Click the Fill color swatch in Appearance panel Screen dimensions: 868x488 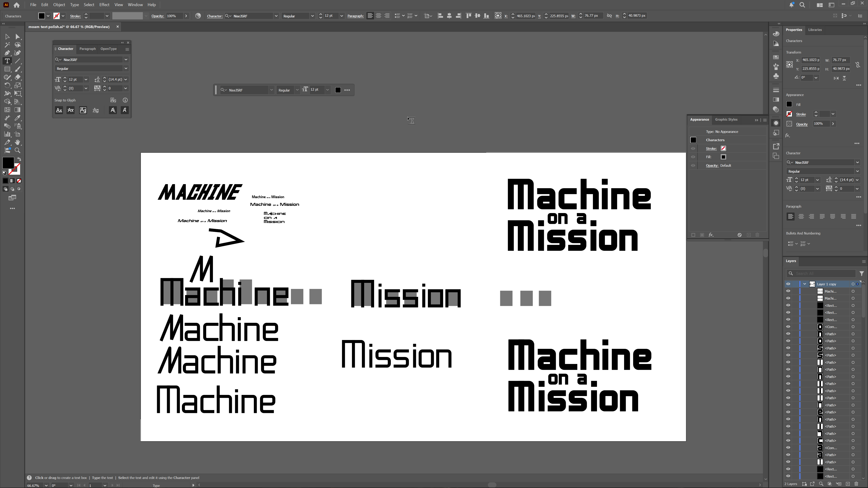pyautogui.click(x=723, y=157)
